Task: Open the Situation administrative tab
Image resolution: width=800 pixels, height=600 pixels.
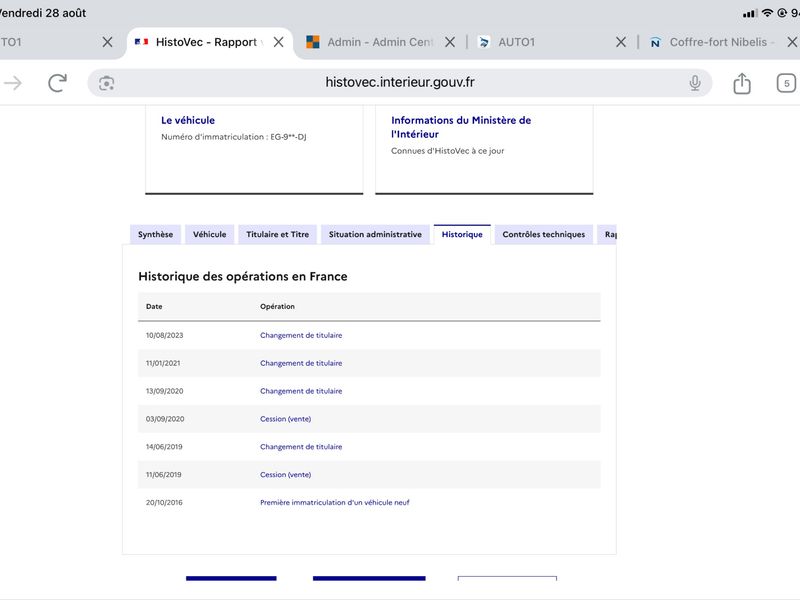Action: click(x=375, y=234)
